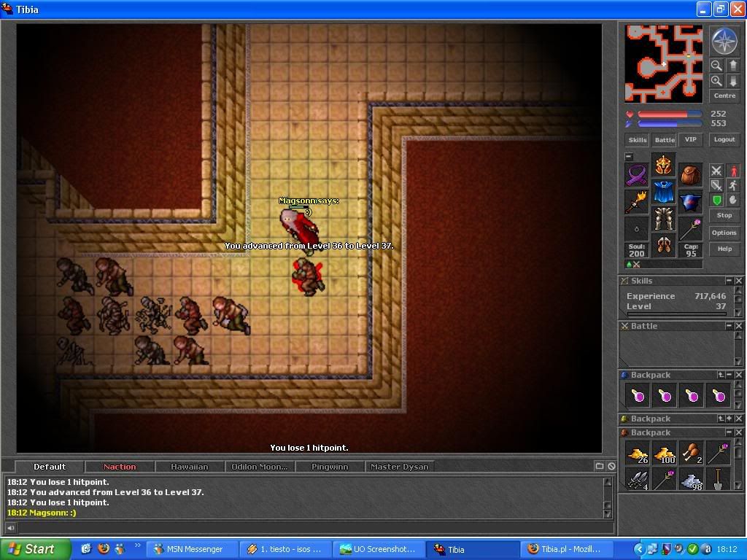Open the brown backpack in the equipment slot

pos(690,174)
